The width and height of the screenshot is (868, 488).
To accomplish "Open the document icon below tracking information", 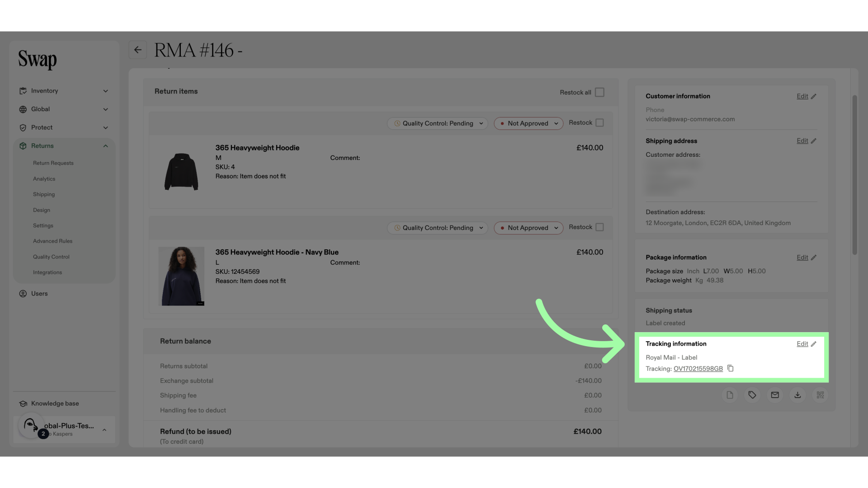I will [x=730, y=395].
